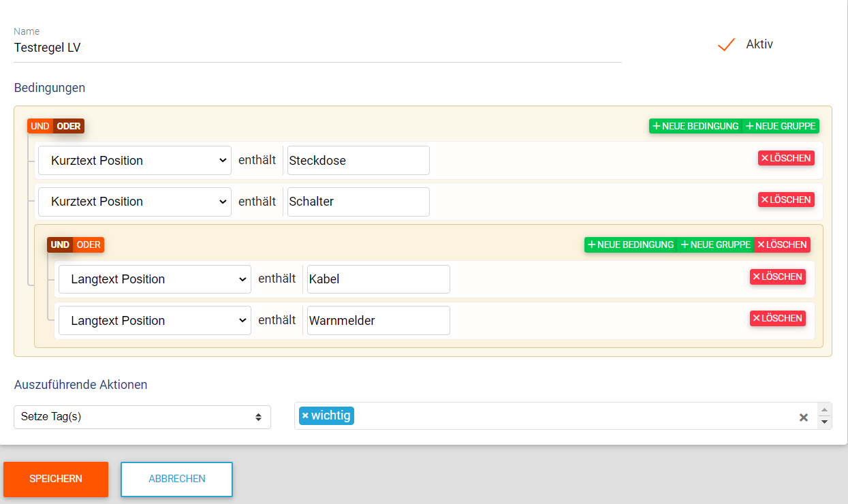Delete the nested condition group

coord(782,245)
